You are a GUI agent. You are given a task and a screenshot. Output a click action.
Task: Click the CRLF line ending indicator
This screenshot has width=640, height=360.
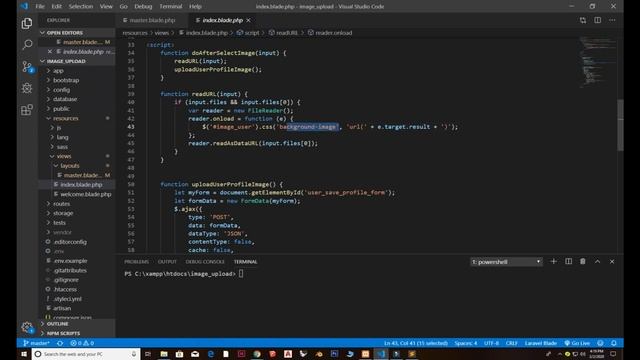(511, 343)
